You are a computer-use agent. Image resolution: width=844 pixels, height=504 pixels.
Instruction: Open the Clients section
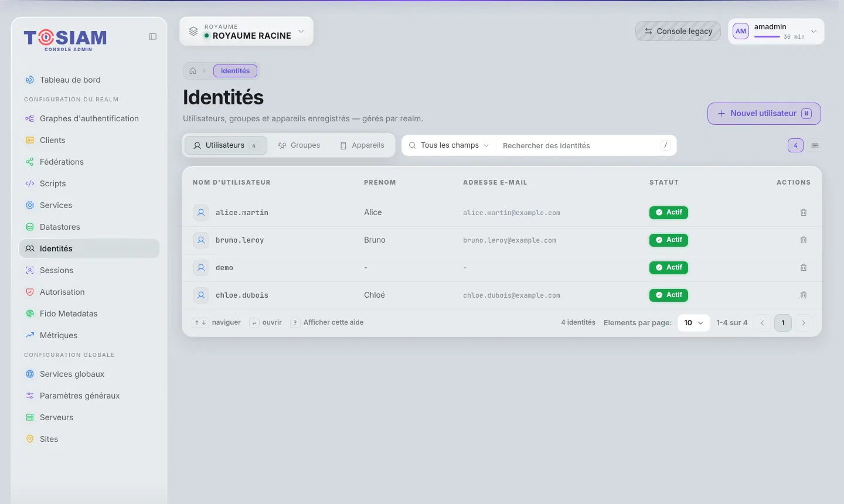point(89,140)
